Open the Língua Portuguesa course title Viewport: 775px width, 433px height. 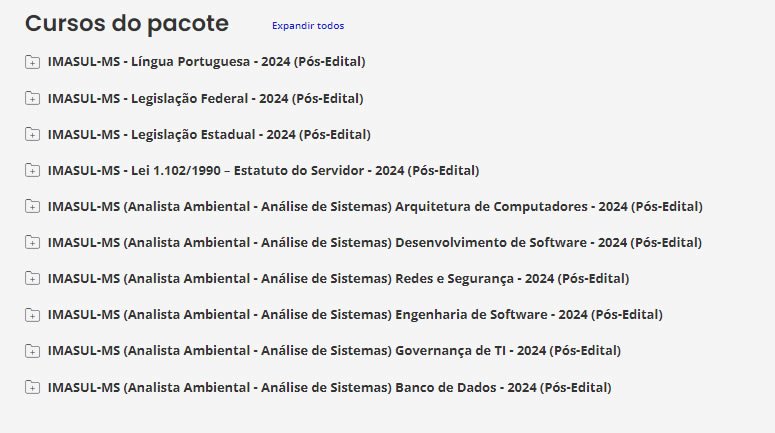(x=206, y=62)
